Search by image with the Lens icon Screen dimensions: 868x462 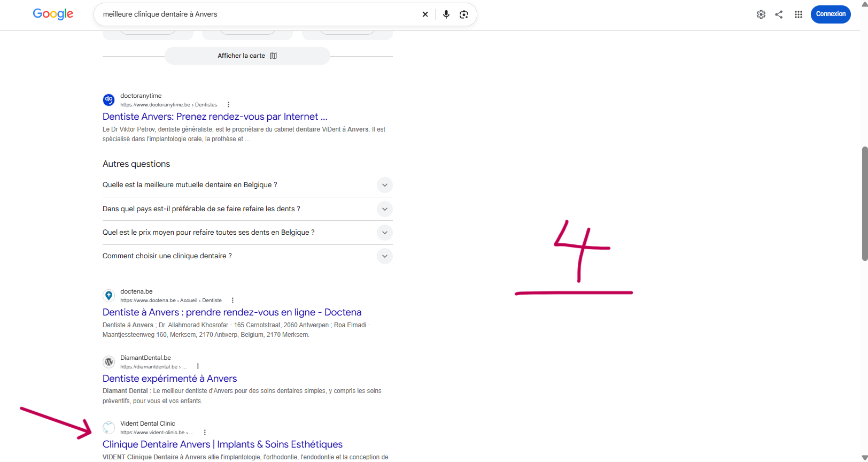tap(463, 14)
